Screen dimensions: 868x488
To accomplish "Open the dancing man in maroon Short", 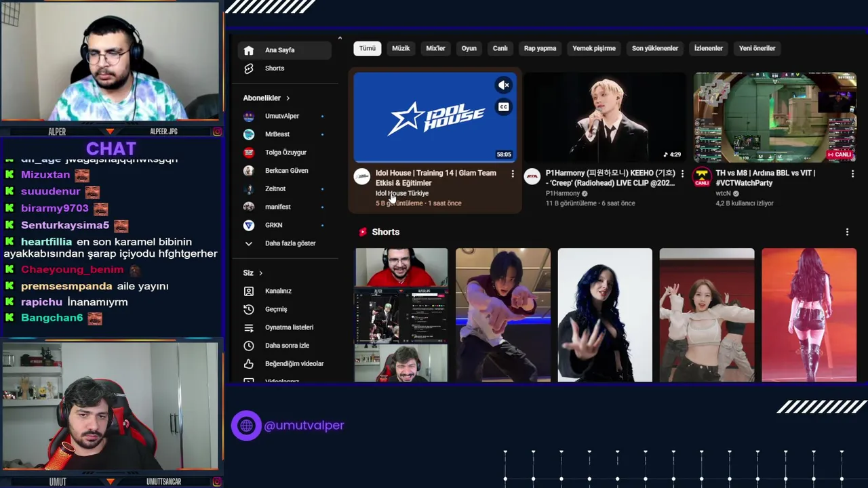I will [503, 315].
